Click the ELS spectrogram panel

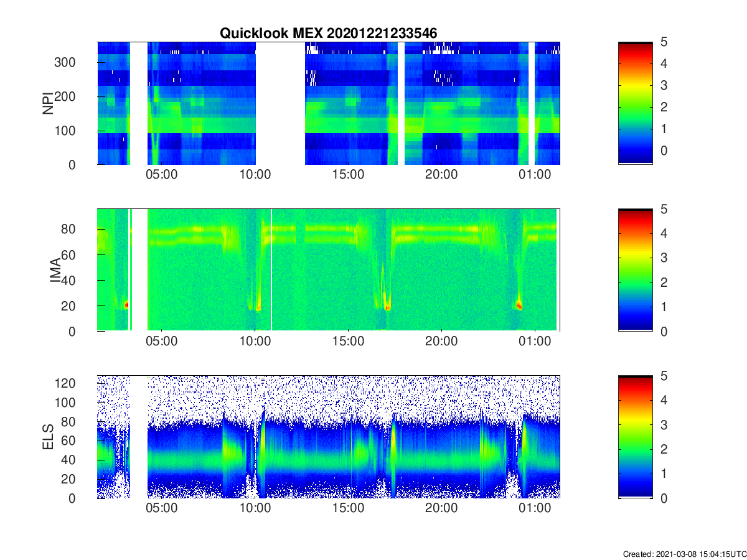click(329, 437)
